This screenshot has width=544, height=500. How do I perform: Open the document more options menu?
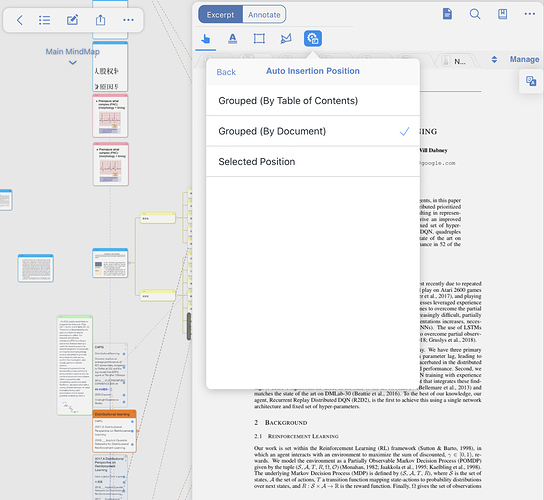point(530,14)
